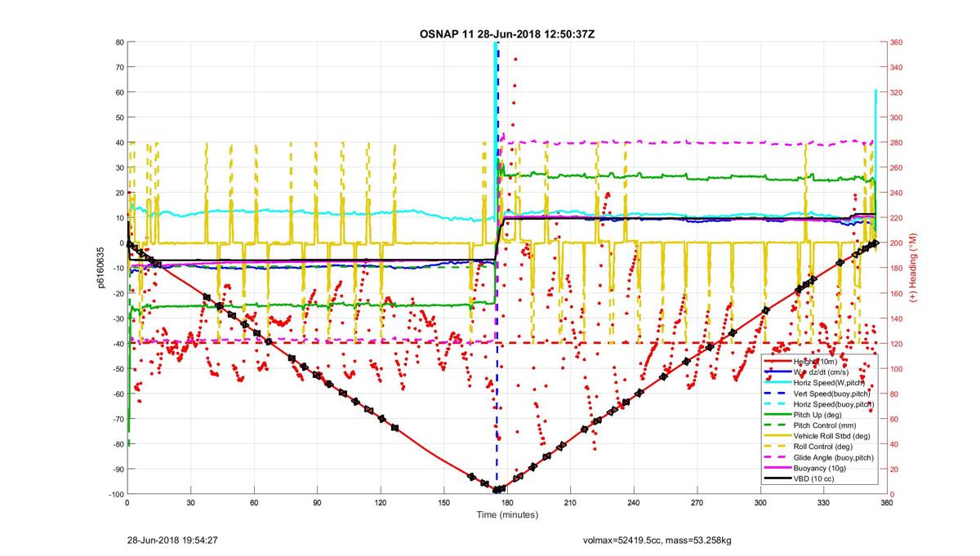Screen dimensions: 980x556
Task: Select the "Horiz Speed(buoy,pitch)" legend entry
Action: tap(834, 404)
